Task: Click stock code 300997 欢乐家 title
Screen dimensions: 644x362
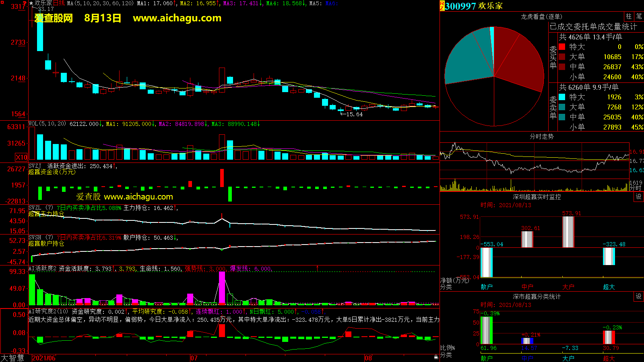Action: 474,6
